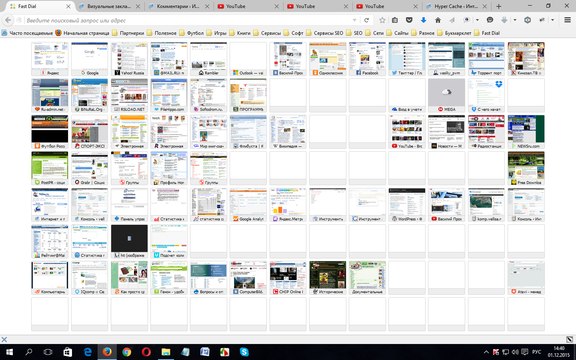Close the bottom find bar X
The image size is (576, 360).
4,339
